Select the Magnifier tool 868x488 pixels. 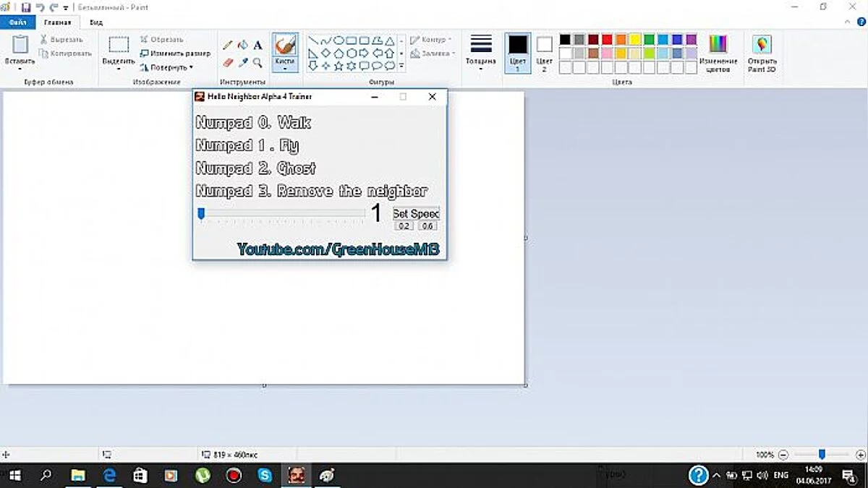[258, 63]
